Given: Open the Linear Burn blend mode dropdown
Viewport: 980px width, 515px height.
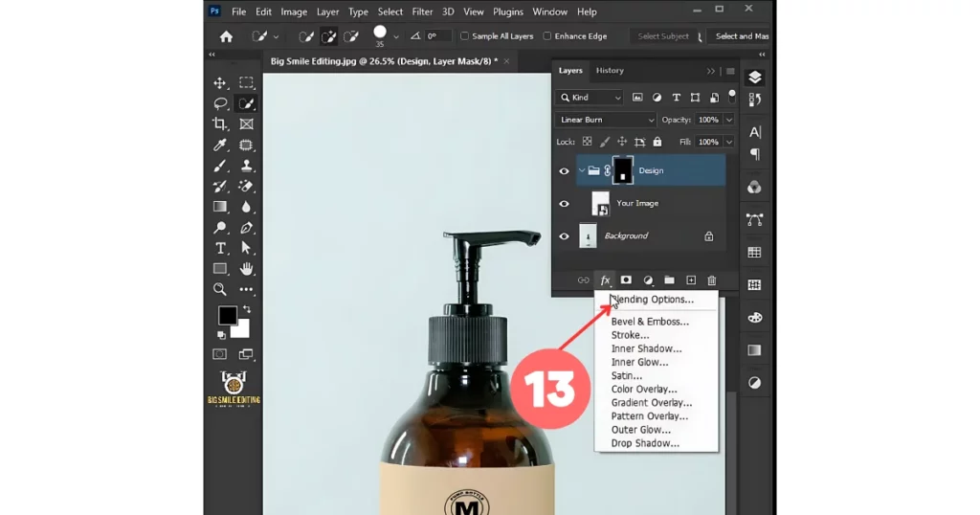Looking at the screenshot, I should coord(606,120).
